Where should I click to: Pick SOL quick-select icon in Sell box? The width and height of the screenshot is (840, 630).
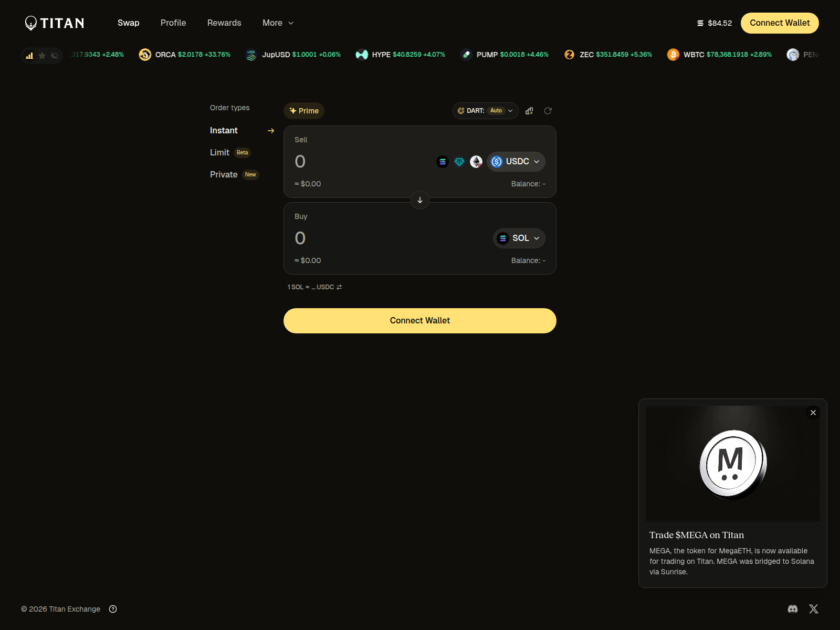[443, 162]
